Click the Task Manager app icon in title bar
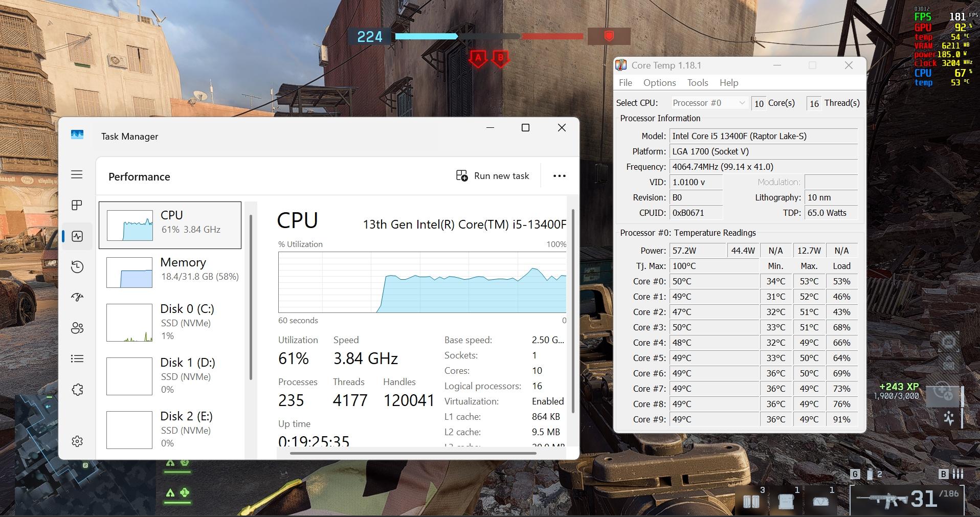980x517 pixels. tap(77, 134)
